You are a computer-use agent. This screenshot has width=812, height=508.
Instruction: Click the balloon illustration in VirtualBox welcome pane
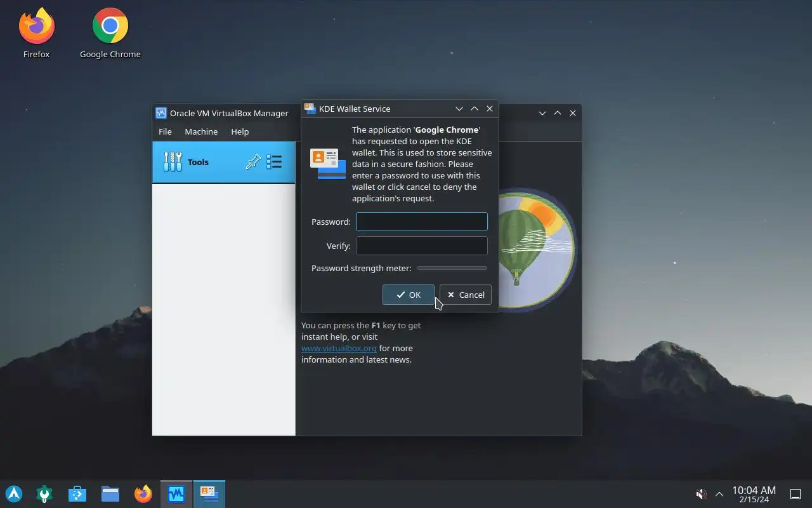tap(538, 250)
